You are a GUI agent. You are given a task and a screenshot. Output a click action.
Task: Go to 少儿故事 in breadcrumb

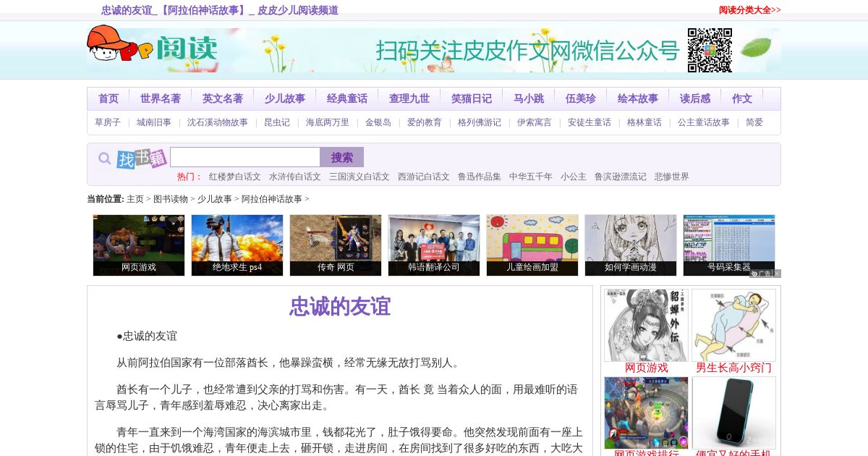tap(215, 199)
